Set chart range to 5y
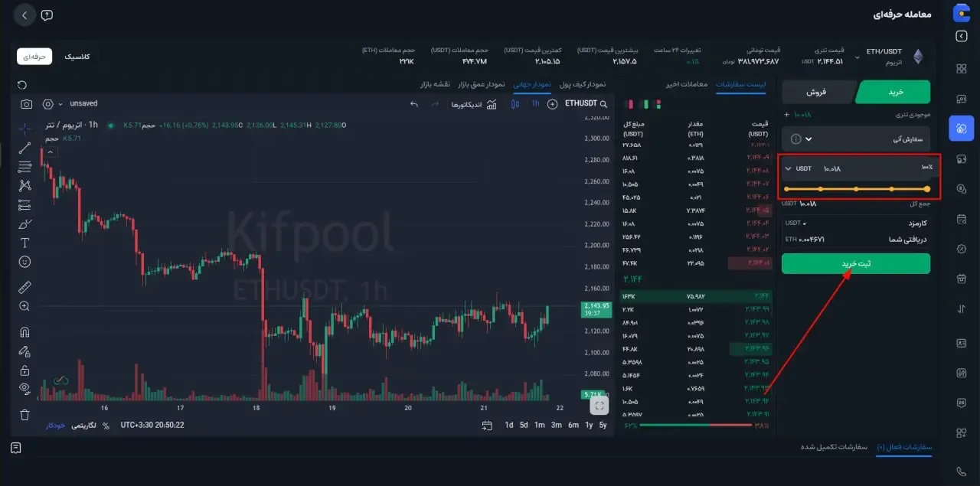This screenshot has height=486, width=980. [x=603, y=426]
